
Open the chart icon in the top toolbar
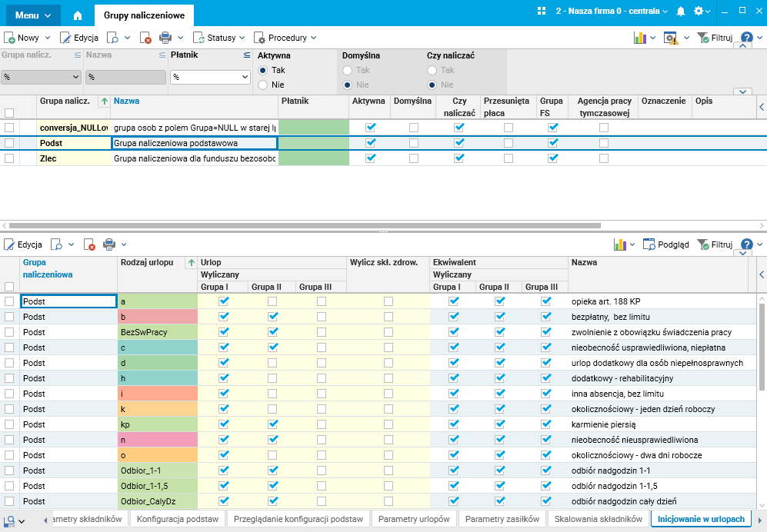[639, 38]
